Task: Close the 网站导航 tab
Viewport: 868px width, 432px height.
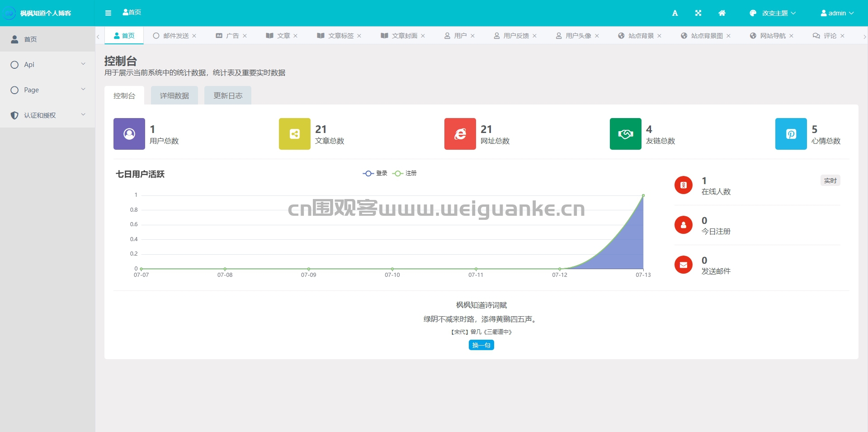Action: coord(792,36)
